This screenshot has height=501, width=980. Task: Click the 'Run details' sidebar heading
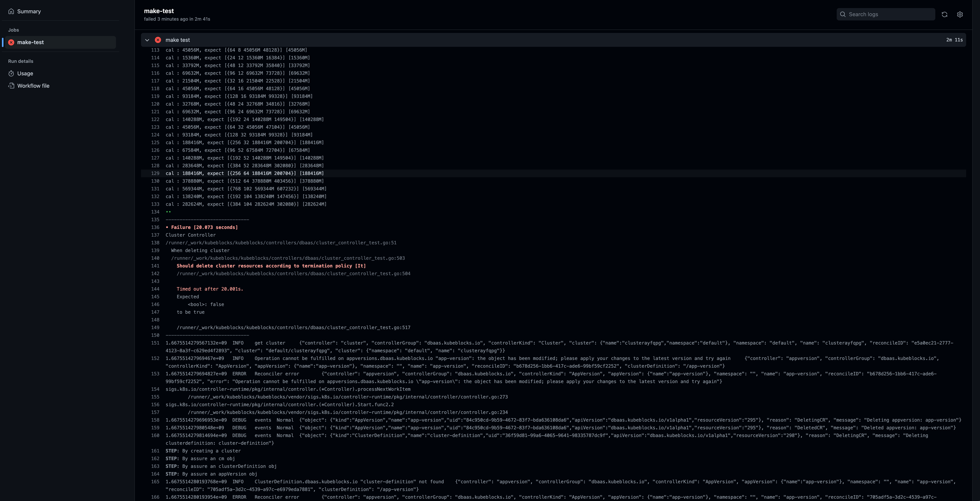tap(21, 61)
